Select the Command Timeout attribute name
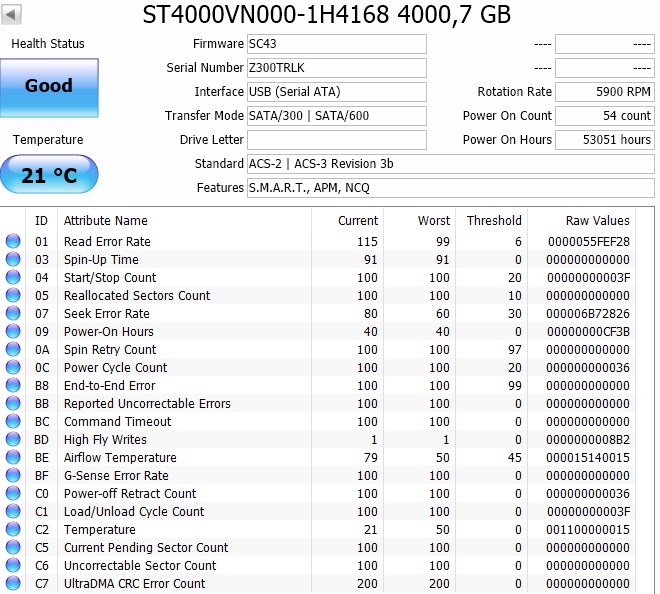The image size is (660, 594). (117, 422)
